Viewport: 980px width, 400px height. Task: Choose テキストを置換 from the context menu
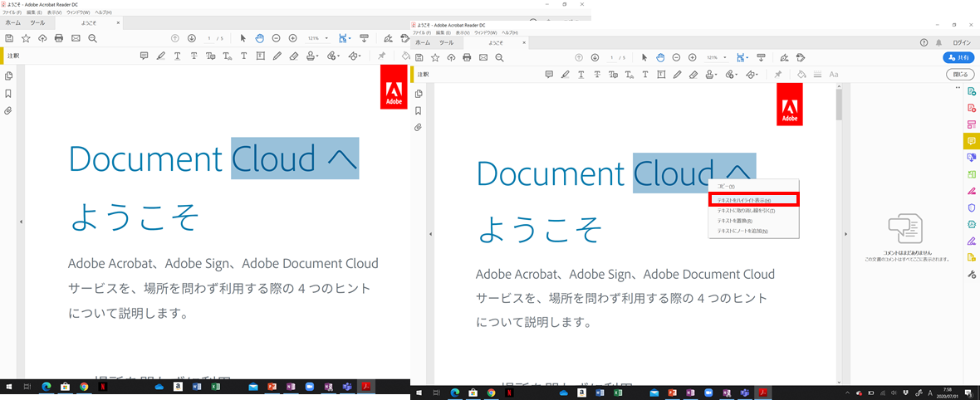[x=754, y=222]
